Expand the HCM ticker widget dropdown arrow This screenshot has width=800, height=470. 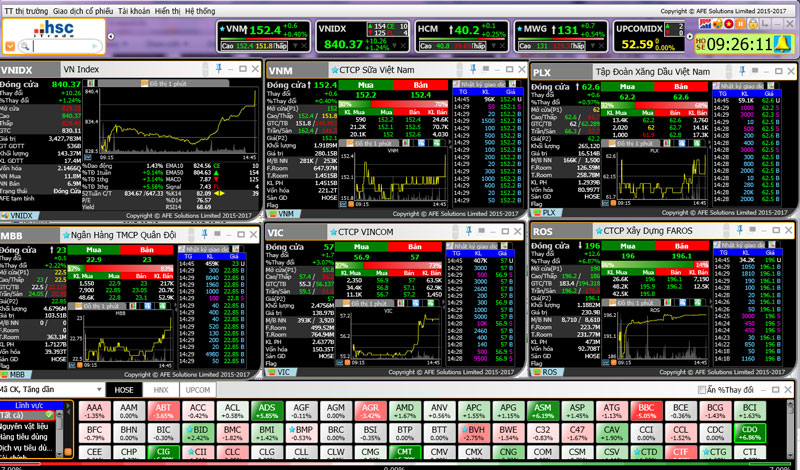(x=493, y=46)
